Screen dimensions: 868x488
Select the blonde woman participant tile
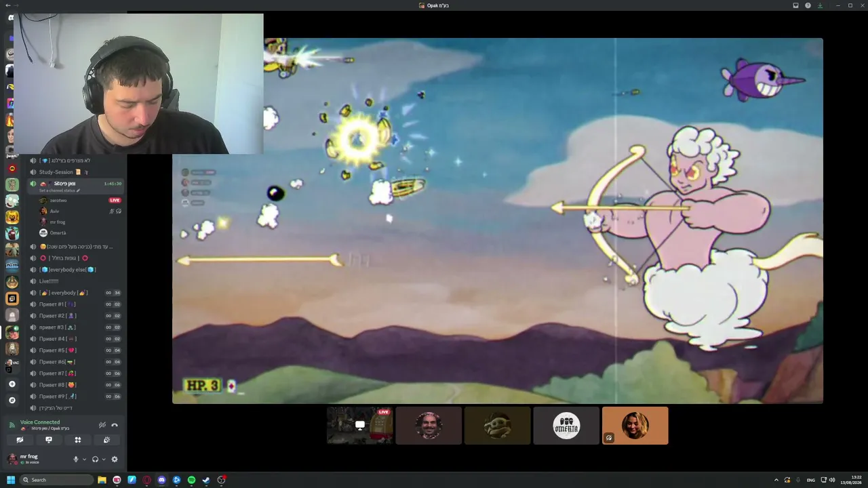(x=635, y=426)
